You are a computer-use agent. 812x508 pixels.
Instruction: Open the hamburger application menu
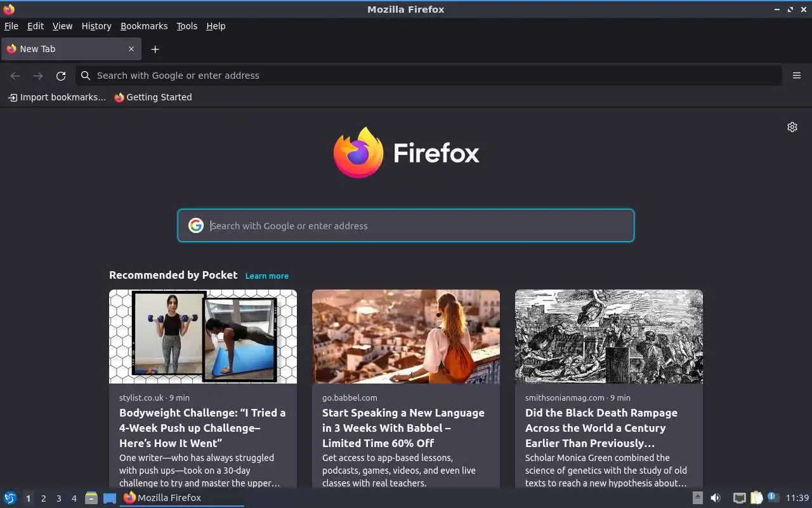797,76
